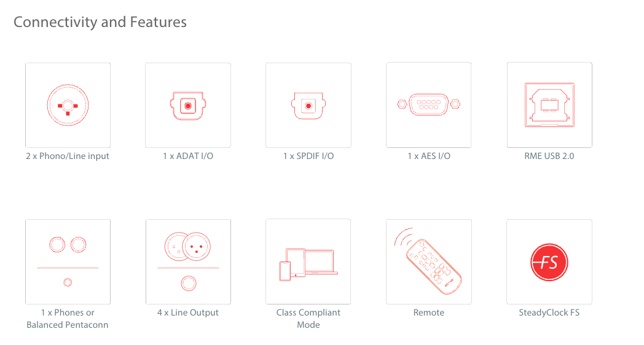
Task: Click the 'SteadyClock FS' caption
Action: click(x=549, y=312)
